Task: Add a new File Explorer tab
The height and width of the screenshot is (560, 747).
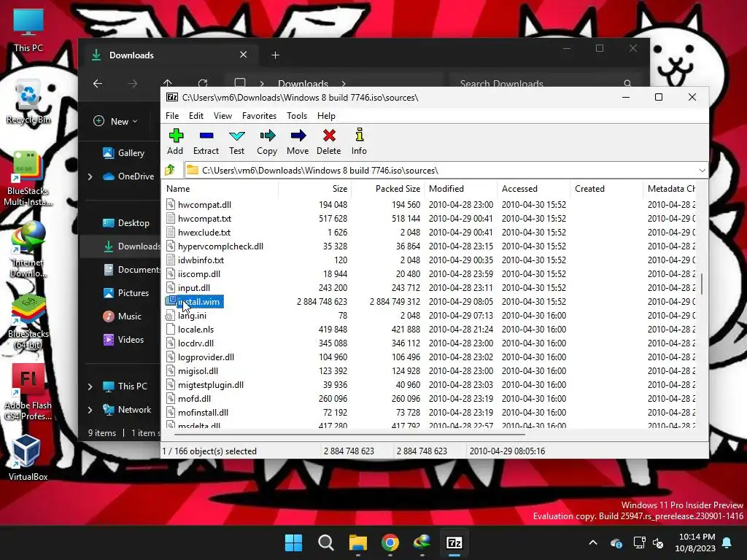Action: click(x=275, y=55)
